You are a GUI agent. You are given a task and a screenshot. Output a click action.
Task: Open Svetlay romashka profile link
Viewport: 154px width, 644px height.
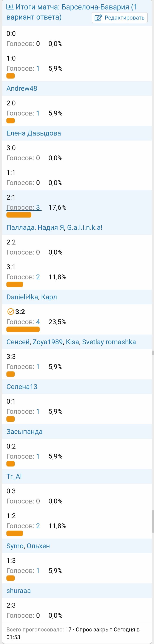point(109,342)
